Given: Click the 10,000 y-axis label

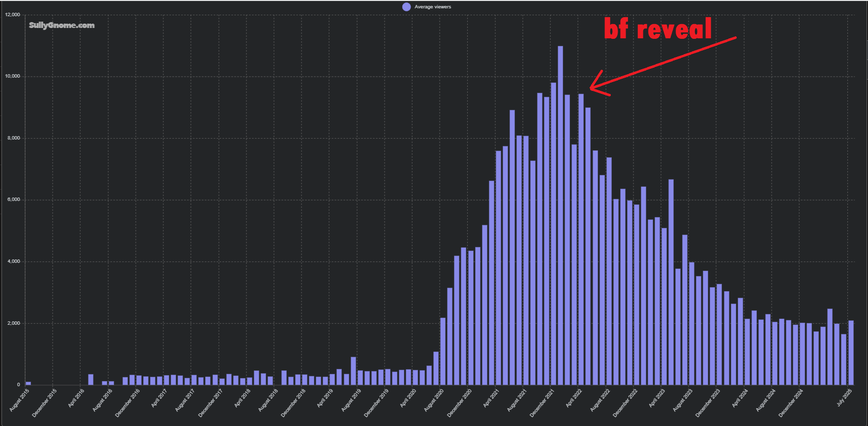Looking at the screenshot, I should click(x=13, y=76).
